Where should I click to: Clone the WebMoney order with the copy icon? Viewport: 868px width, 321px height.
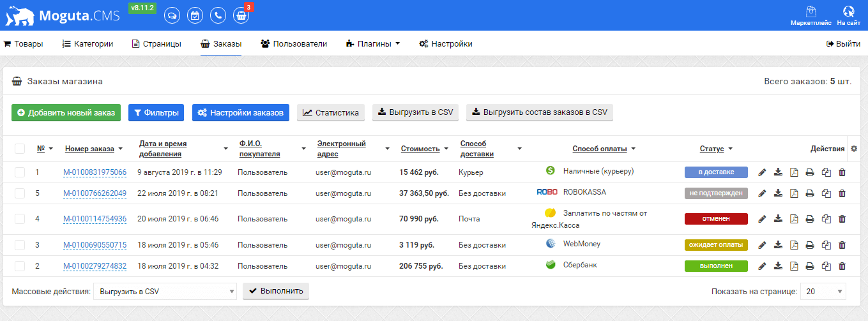point(826,245)
